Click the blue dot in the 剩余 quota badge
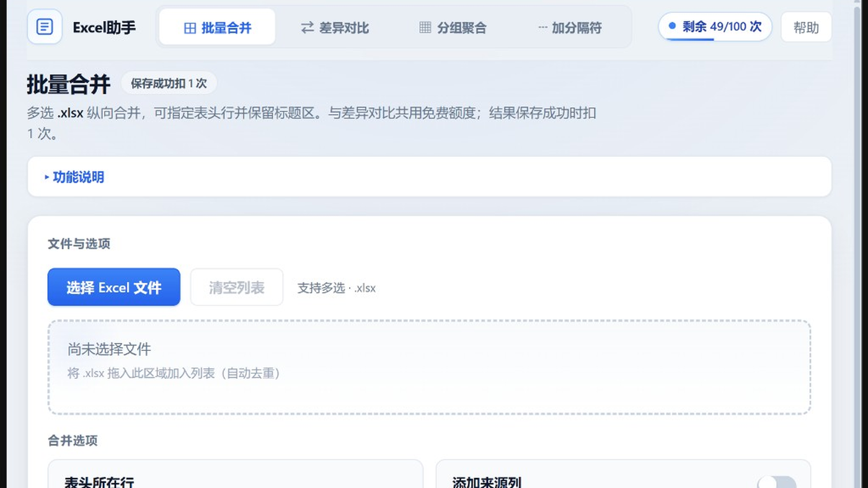The image size is (868, 488). (672, 26)
